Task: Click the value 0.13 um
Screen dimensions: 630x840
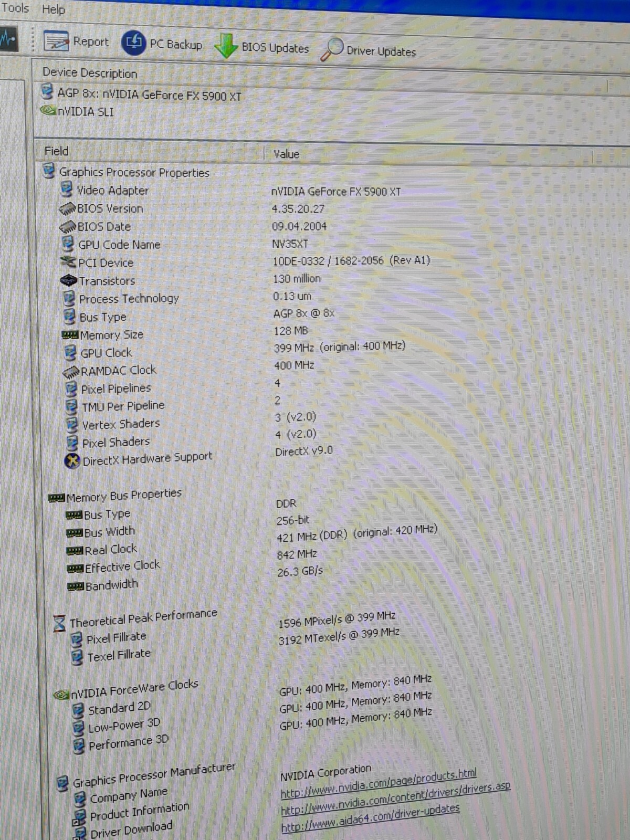Action: coord(292,296)
